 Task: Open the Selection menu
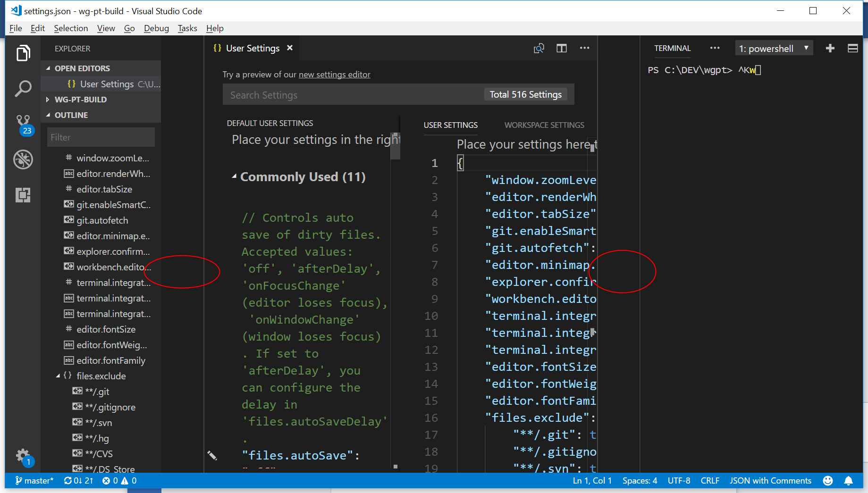tap(71, 28)
